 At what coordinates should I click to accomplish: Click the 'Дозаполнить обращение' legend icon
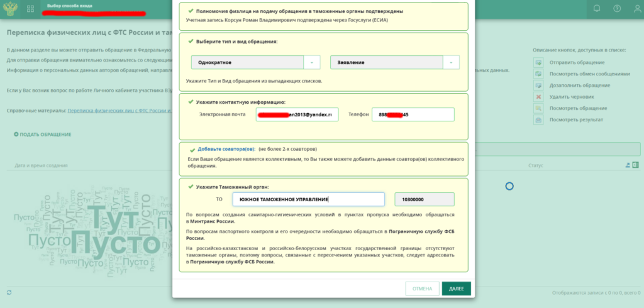pos(538,85)
